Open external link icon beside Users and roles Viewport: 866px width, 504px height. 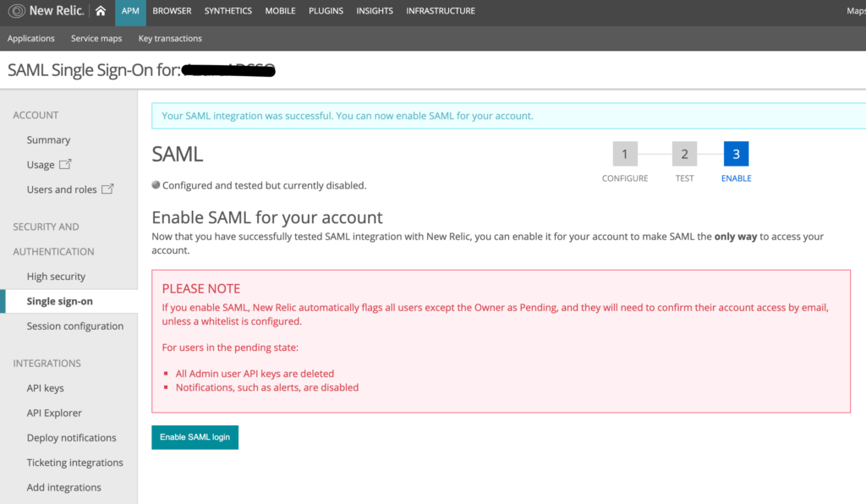107,189
